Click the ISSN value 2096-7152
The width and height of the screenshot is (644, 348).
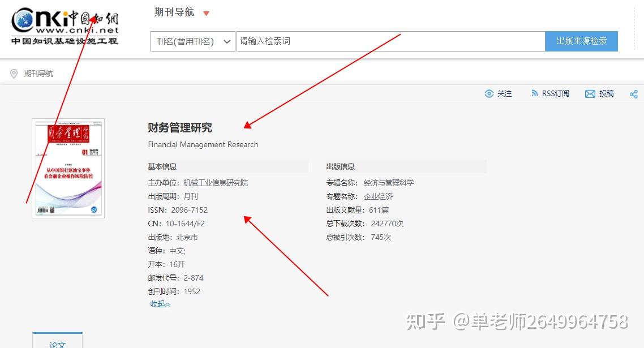[190, 210]
